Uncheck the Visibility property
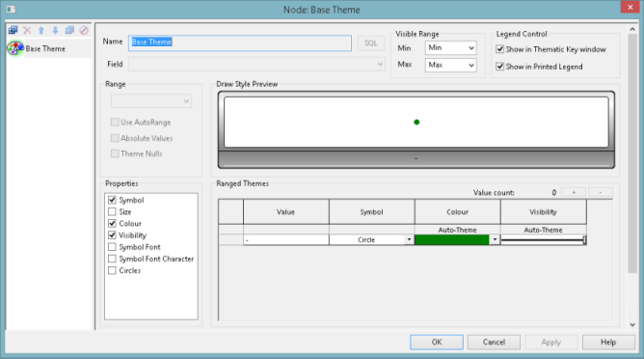The image size is (644, 359). (x=112, y=235)
